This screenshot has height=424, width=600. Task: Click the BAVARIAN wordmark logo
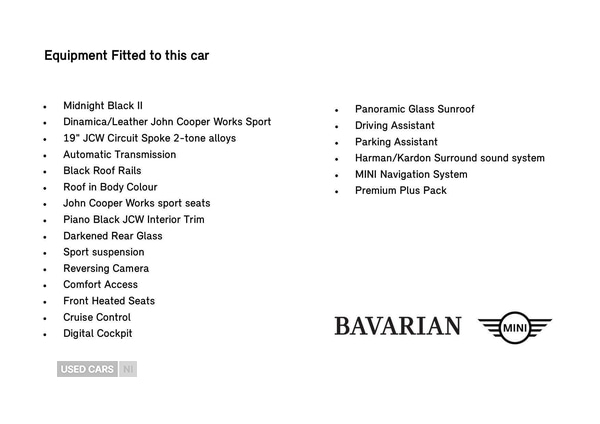pos(397,326)
